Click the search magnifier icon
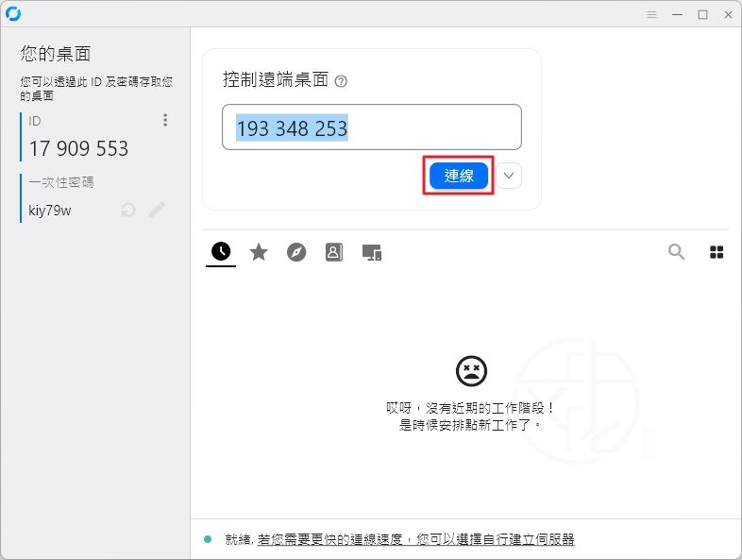This screenshot has height=560, width=742. [676, 251]
